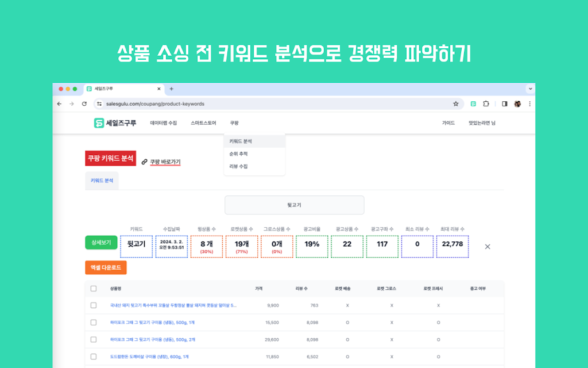Screen dimensions: 588x368
Task: Remove the 뒷고기 result with X icon
Action: point(488,247)
